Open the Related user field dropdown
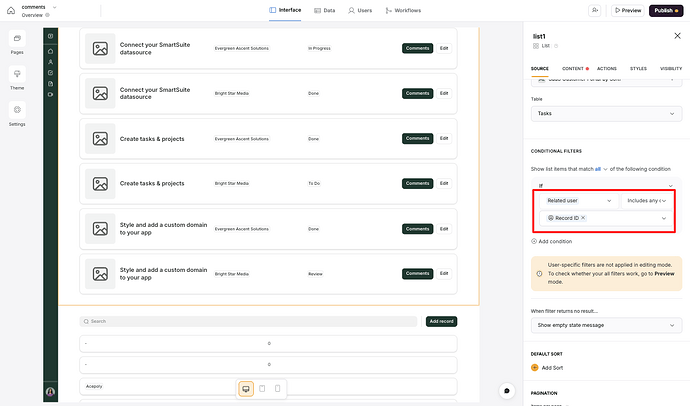The height and width of the screenshot is (406, 690). click(x=578, y=201)
